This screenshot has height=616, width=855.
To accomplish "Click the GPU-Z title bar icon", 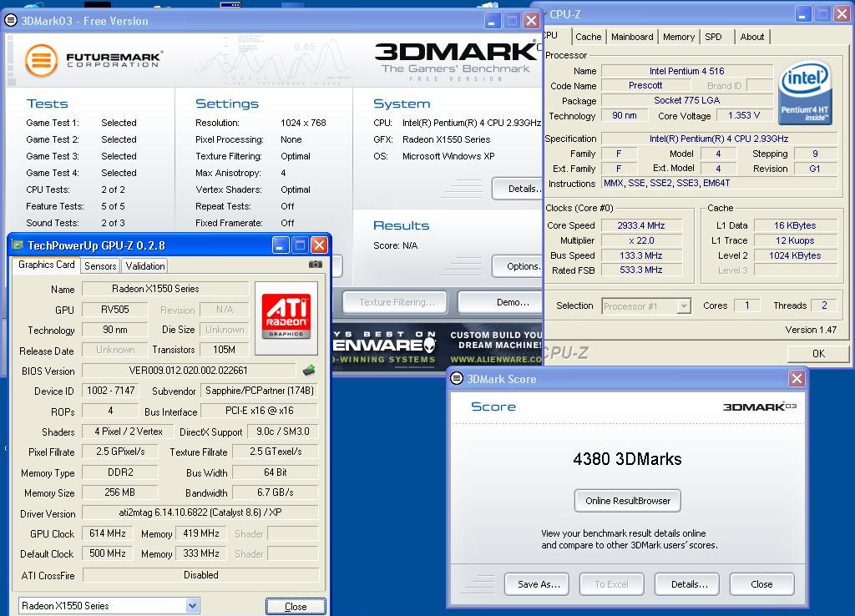I will 18,245.
